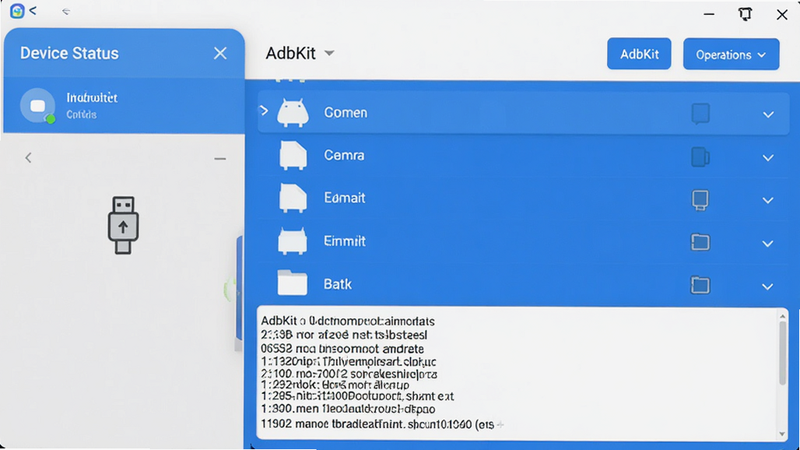Click the folder icon on Batk row left
This screenshot has width=800, height=450.
pos(292,283)
